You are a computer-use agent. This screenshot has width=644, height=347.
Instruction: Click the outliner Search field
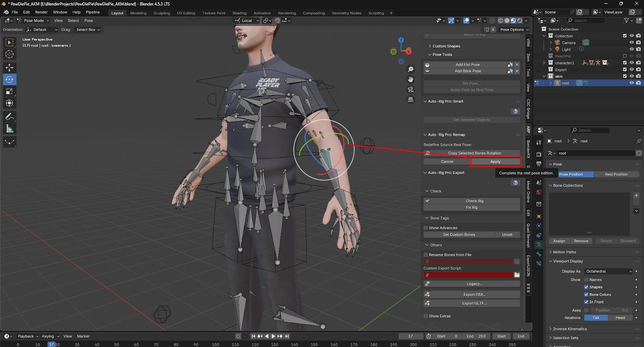tap(586, 21)
